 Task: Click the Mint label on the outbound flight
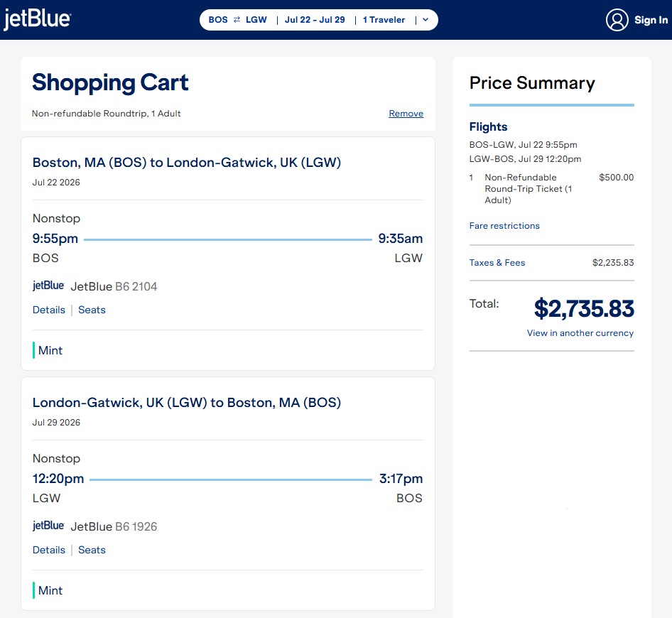(x=50, y=351)
